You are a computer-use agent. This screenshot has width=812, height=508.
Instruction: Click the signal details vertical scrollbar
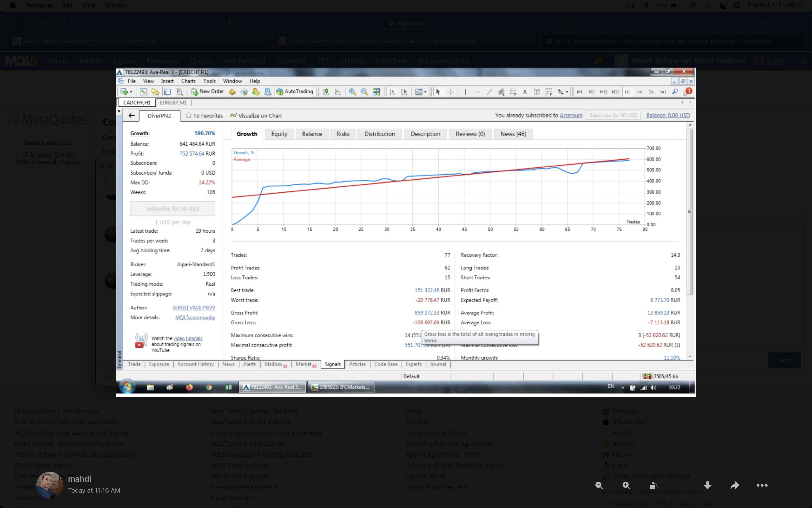click(689, 212)
